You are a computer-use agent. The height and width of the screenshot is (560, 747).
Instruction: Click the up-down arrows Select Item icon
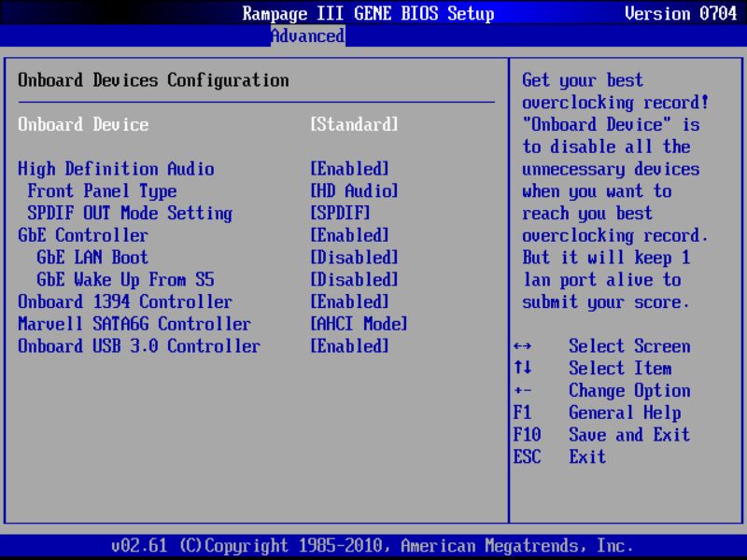tap(523, 368)
